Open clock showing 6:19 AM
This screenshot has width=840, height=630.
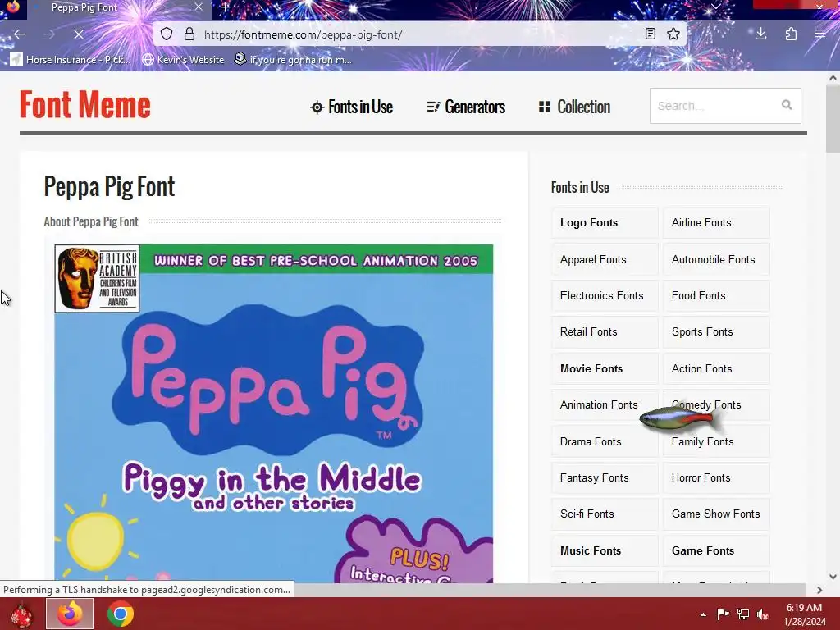click(804, 614)
